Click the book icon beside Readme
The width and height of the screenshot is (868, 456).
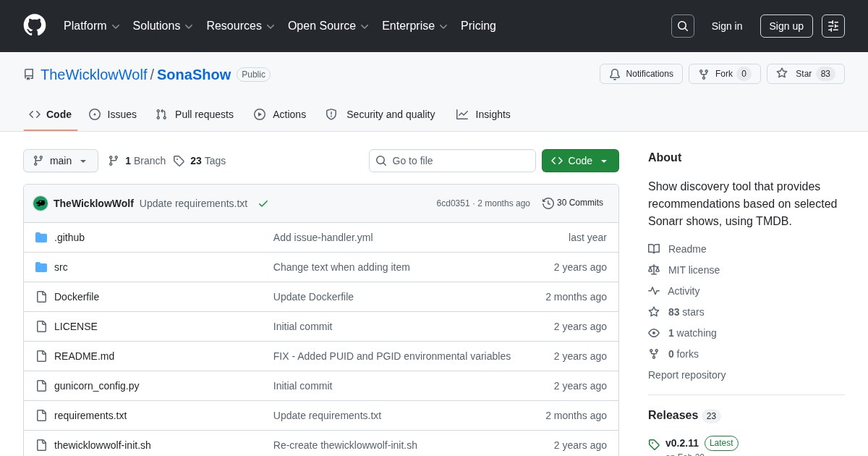(x=654, y=249)
